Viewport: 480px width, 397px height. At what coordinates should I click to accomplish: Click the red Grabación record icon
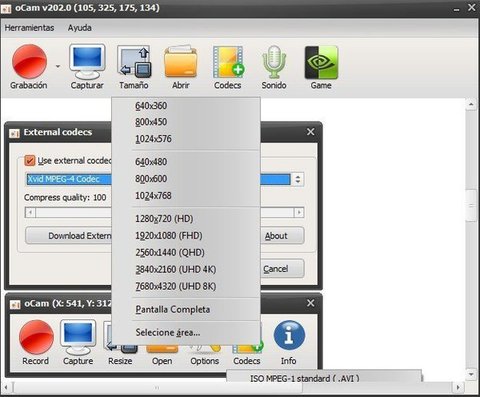click(x=29, y=62)
